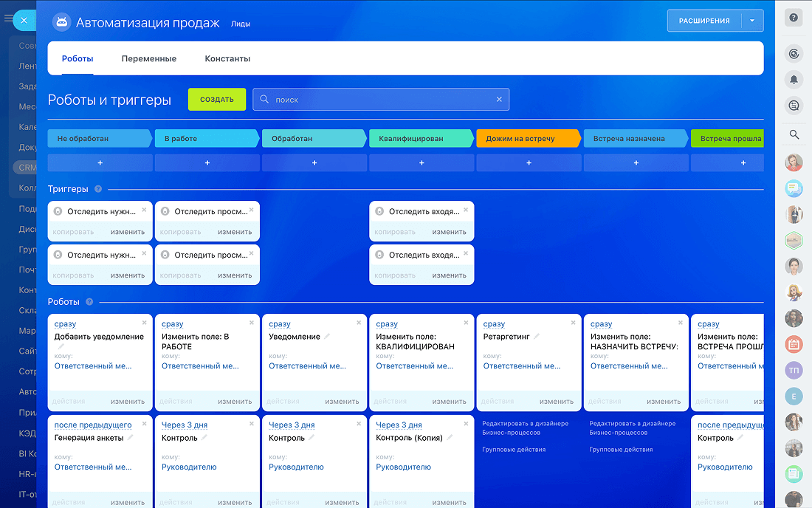Open the РАСШИРЕНИЯ dropdown arrow

[x=753, y=20]
